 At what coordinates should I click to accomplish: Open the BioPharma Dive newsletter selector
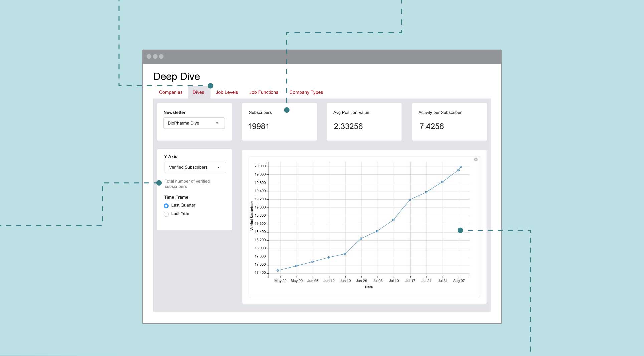tap(194, 123)
